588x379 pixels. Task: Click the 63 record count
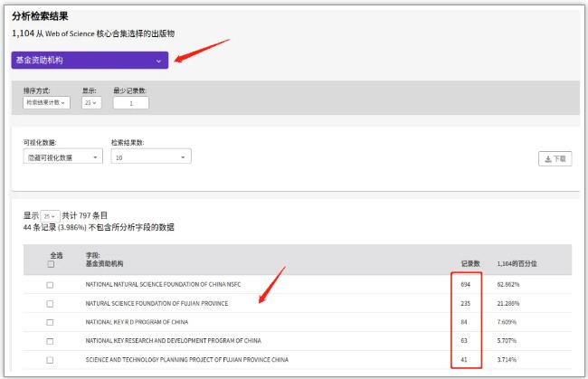(466, 341)
